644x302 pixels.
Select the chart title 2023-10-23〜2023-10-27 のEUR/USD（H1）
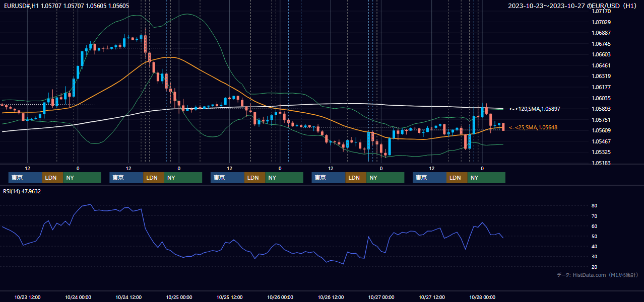(x=573, y=6)
